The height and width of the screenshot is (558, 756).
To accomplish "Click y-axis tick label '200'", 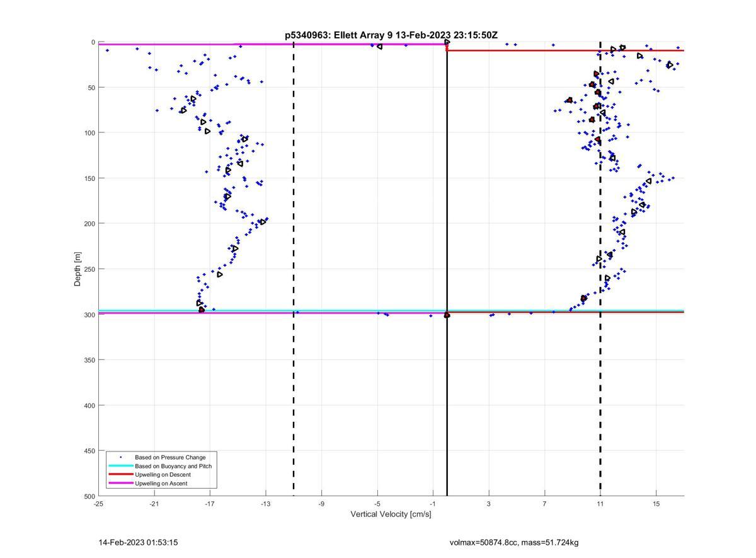I will tap(89, 224).
